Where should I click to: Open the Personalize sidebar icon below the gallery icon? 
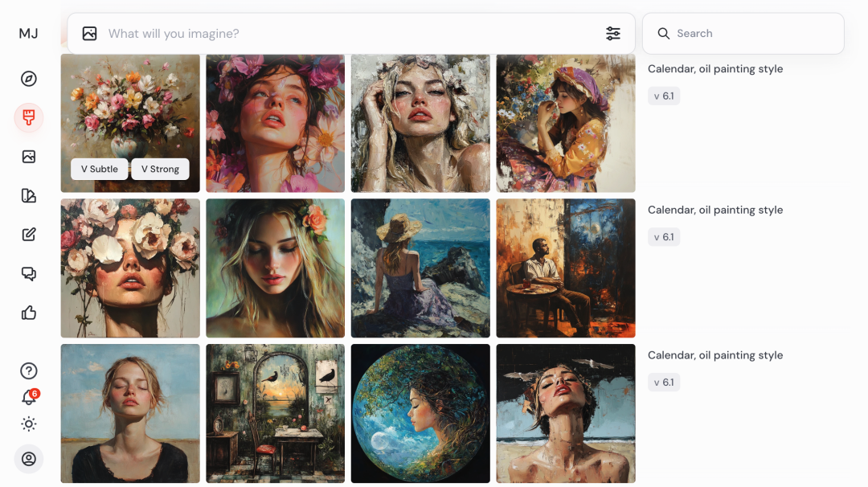coord(29,195)
